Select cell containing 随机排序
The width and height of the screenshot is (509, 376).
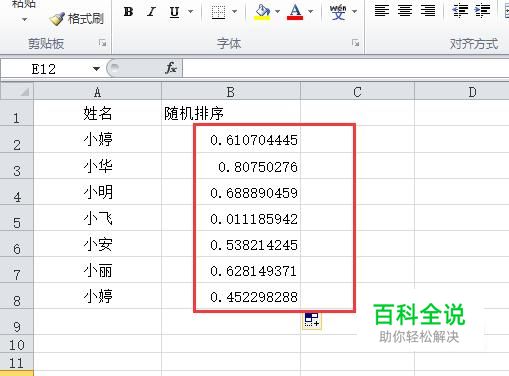click(x=231, y=113)
